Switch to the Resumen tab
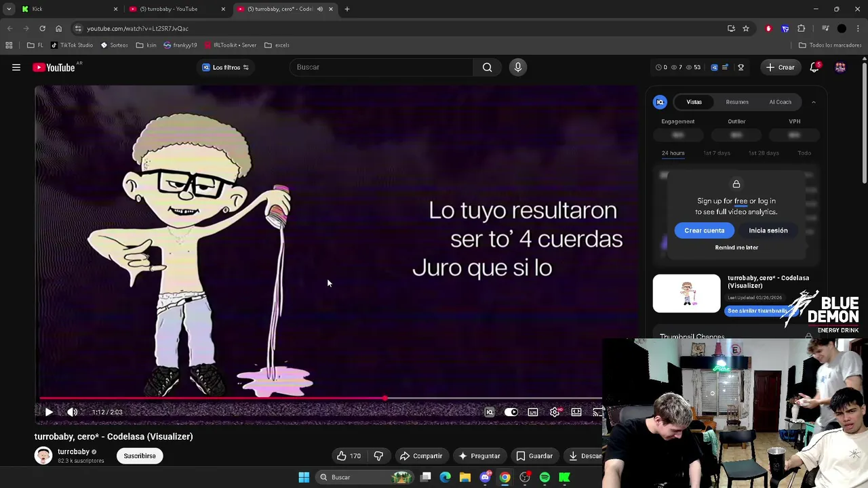 [x=737, y=102]
